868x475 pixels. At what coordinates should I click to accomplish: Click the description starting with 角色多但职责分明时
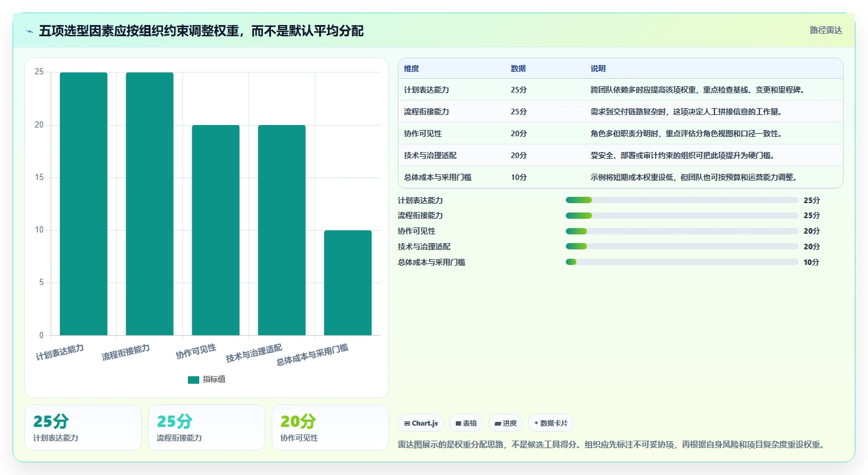686,134
